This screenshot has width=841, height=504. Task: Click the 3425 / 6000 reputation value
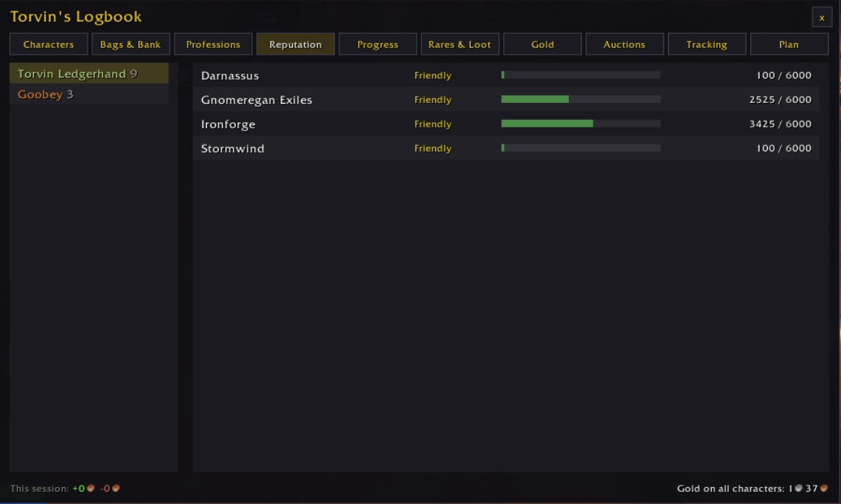(780, 124)
